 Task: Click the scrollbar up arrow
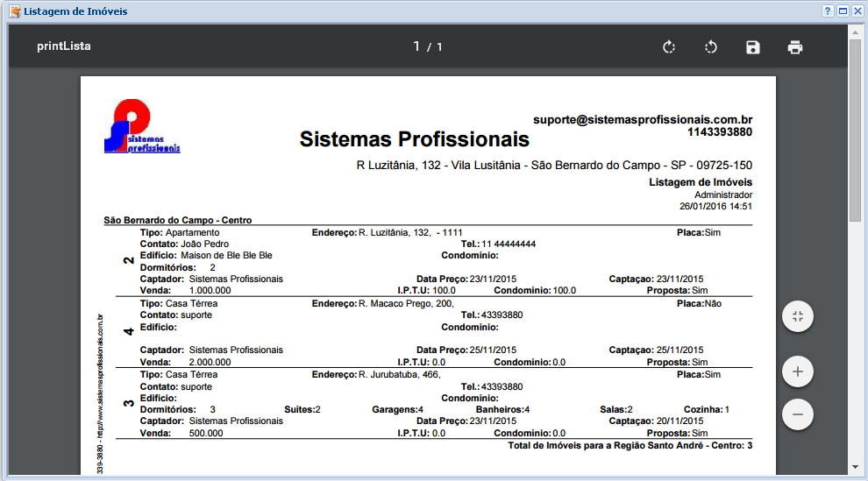[855, 31]
